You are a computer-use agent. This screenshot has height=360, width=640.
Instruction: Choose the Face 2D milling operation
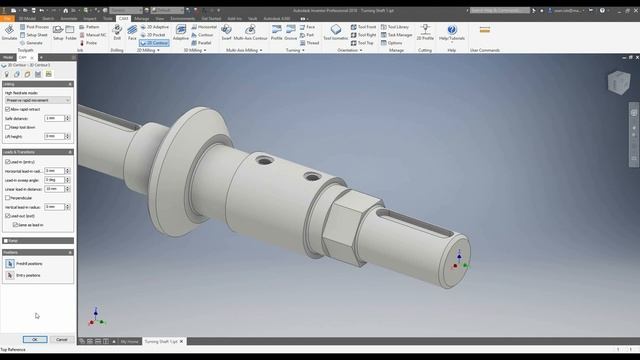pyautogui.click(x=132, y=32)
